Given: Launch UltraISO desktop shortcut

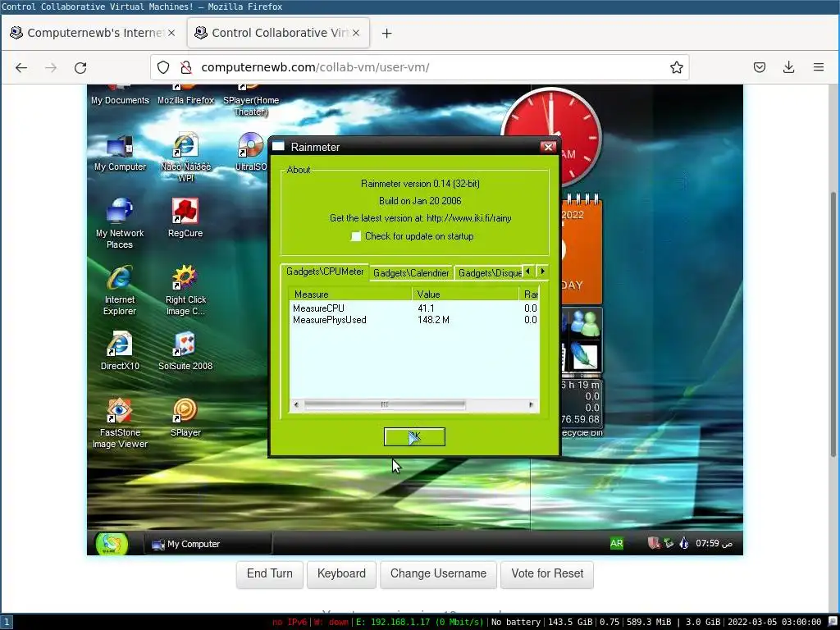Looking at the screenshot, I should coord(251,152).
